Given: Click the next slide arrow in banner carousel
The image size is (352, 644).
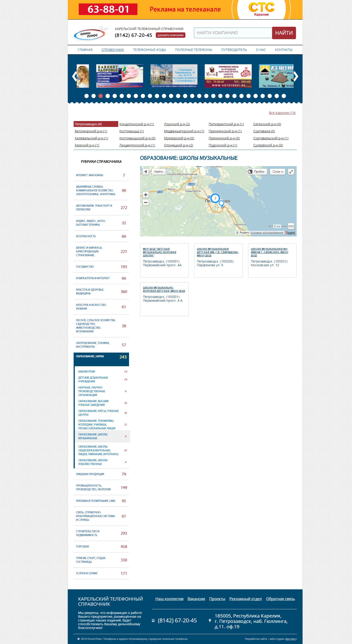Looking at the screenshot, I should point(296,76).
